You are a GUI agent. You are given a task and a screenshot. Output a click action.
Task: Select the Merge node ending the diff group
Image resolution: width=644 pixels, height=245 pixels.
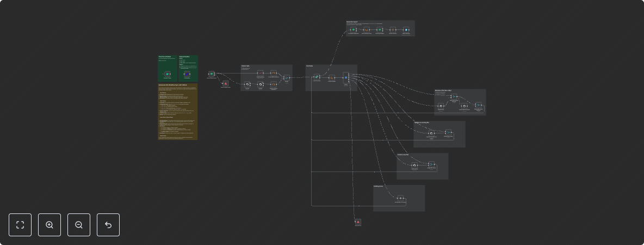click(287, 78)
